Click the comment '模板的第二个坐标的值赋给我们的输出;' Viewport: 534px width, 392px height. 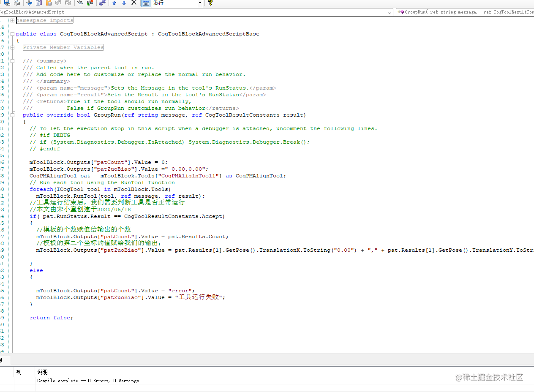tap(99, 243)
